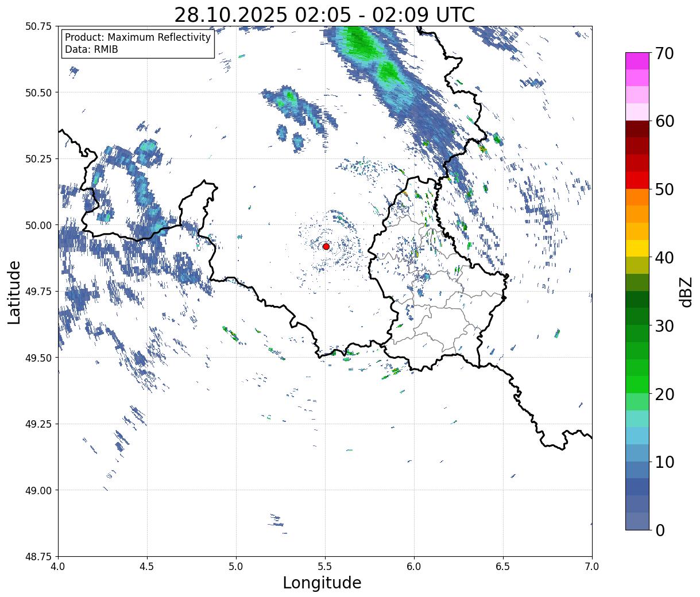Screen dimensions: 700x597
Task: Click the latitude tick label 49.00
Action: tap(38, 490)
